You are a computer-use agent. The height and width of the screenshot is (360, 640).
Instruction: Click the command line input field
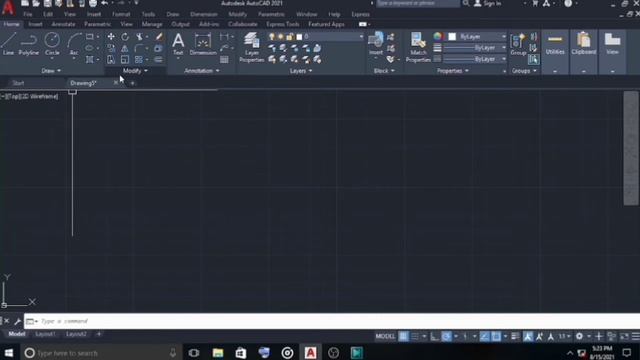tap(331, 321)
